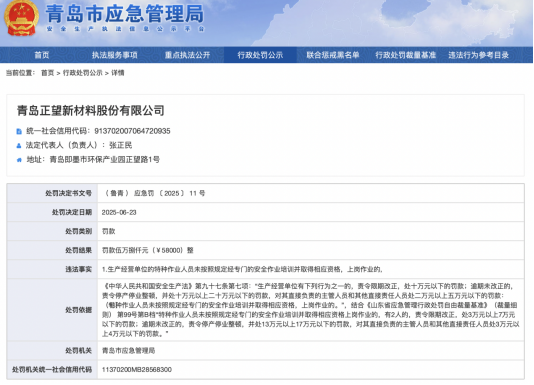
Task: Click the 处罚机关 row label
Action: pyautogui.click(x=79, y=351)
